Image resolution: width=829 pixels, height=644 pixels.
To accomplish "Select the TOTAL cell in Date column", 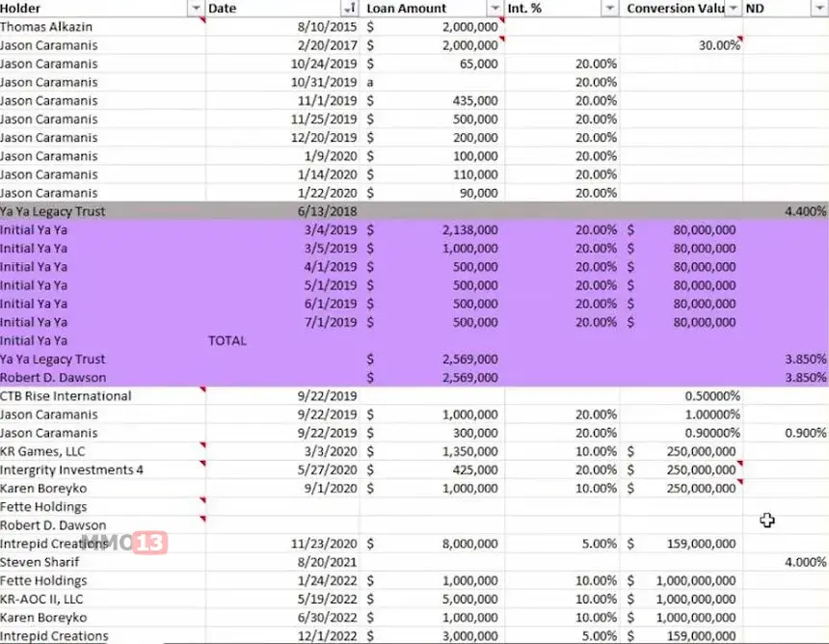I will tap(227, 340).
